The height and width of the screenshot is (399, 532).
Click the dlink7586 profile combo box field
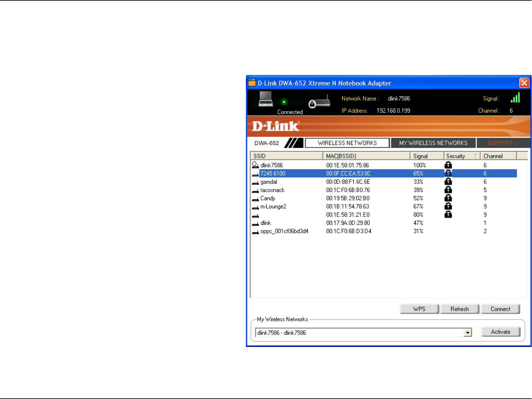point(363,333)
